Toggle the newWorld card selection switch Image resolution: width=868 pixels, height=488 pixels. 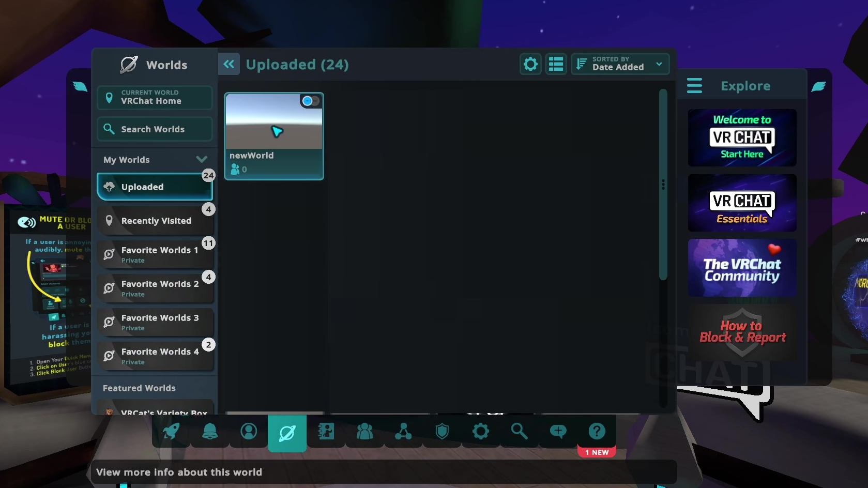[x=311, y=101]
